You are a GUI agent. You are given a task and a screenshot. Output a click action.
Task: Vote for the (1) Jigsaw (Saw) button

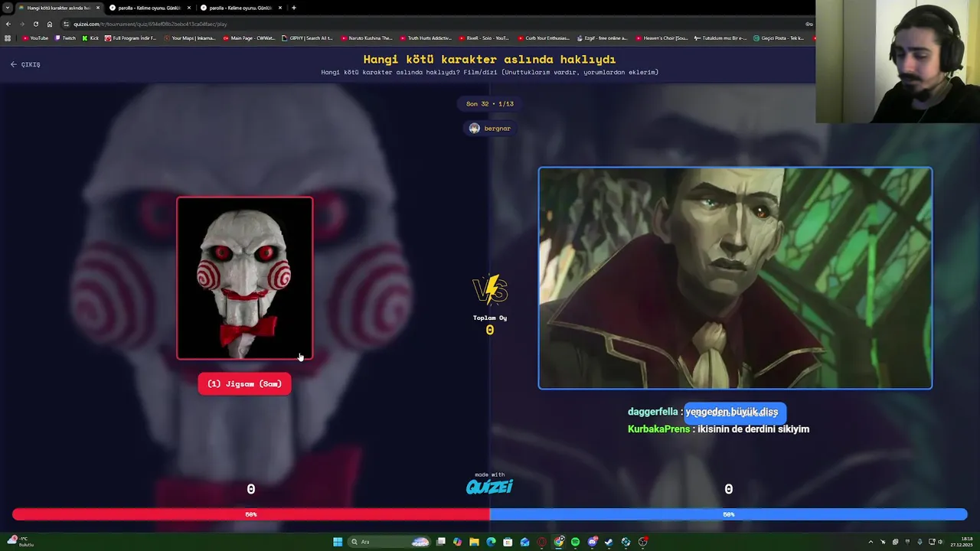[x=244, y=384]
